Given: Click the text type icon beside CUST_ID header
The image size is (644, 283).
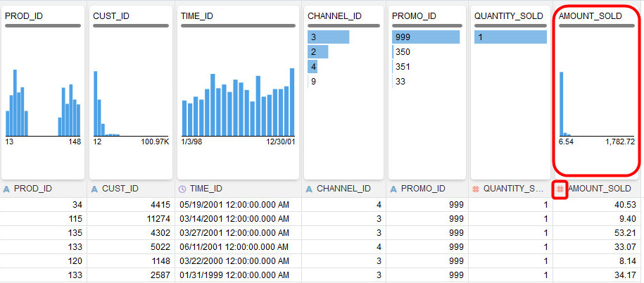Looking at the screenshot, I should coord(94,189).
